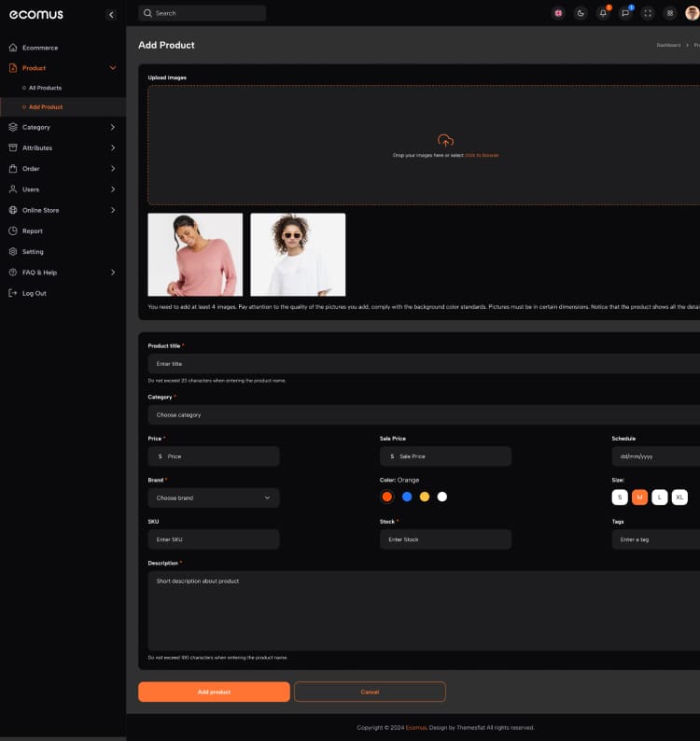Open the Choose brand dropdown

214,497
